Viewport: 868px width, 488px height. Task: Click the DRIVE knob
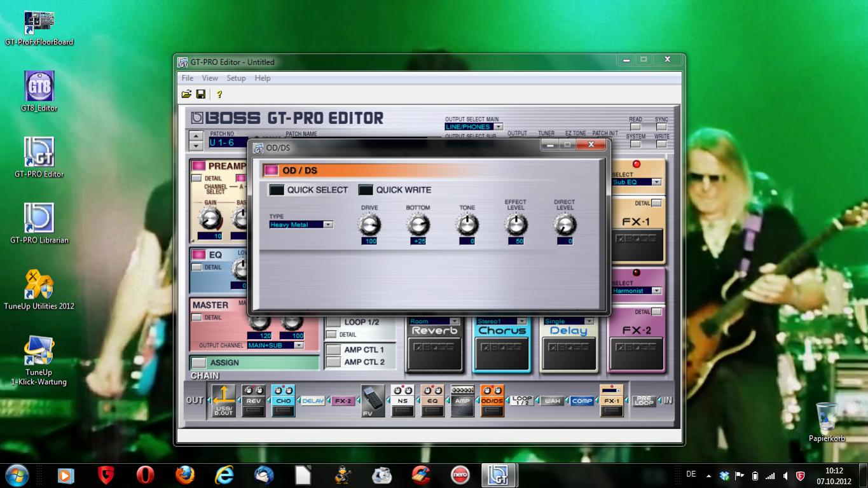369,225
